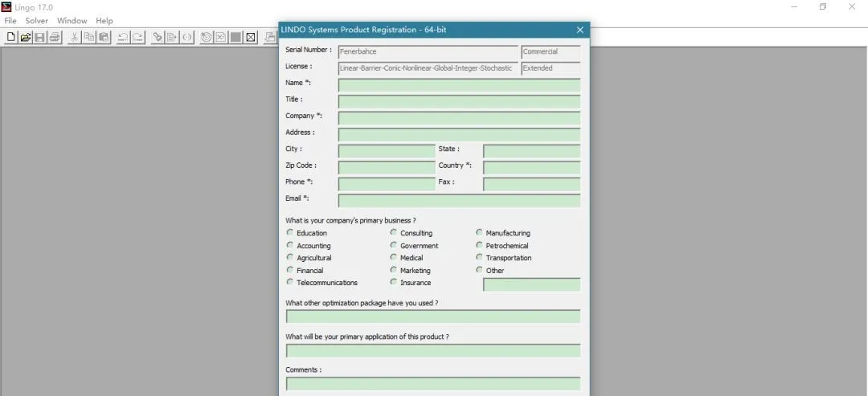Screen dimensions: 868x396
Task: Open the File menu
Action: click(10, 20)
